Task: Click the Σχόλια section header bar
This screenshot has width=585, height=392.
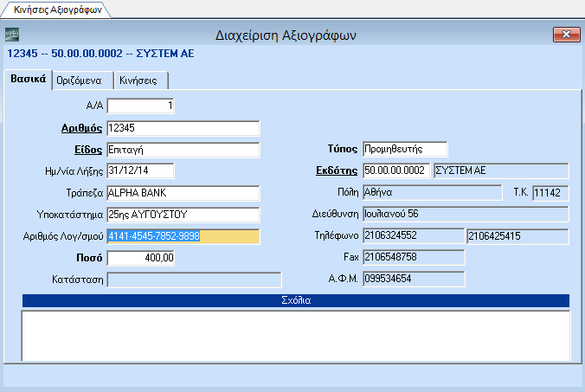Action: tap(296, 300)
